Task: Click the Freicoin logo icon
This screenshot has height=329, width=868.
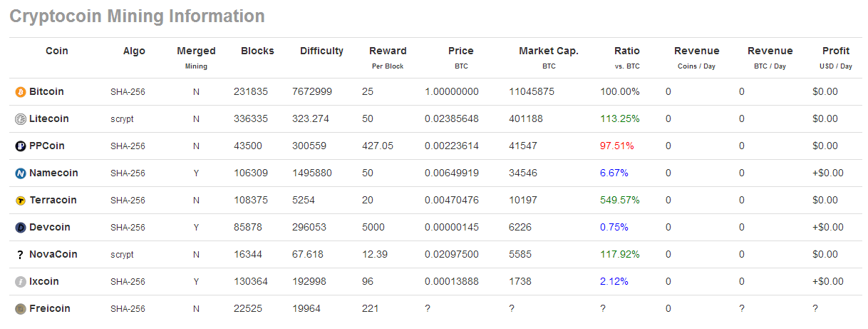Action: point(20,309)
